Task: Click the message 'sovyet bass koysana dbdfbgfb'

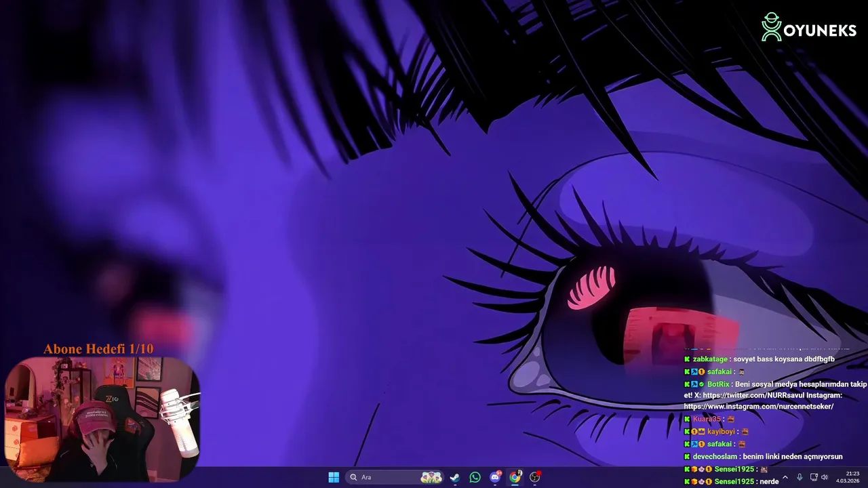Action: (784, 359)
